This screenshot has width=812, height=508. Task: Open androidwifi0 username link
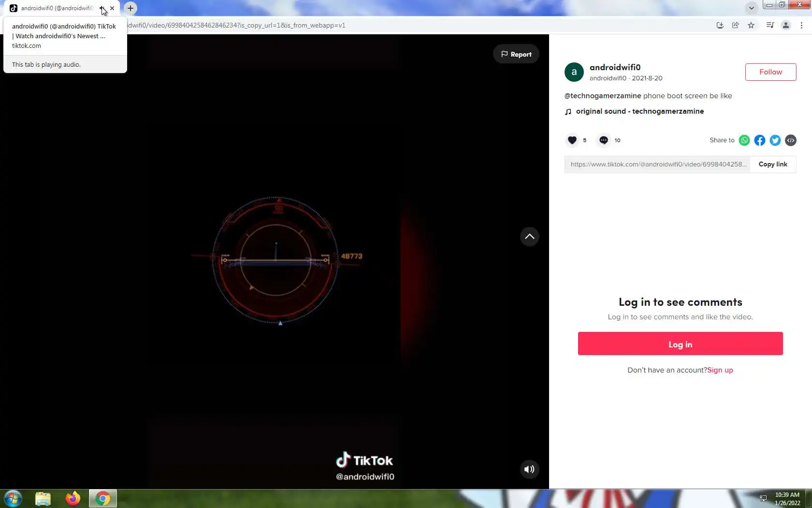[x=615, y=67]
